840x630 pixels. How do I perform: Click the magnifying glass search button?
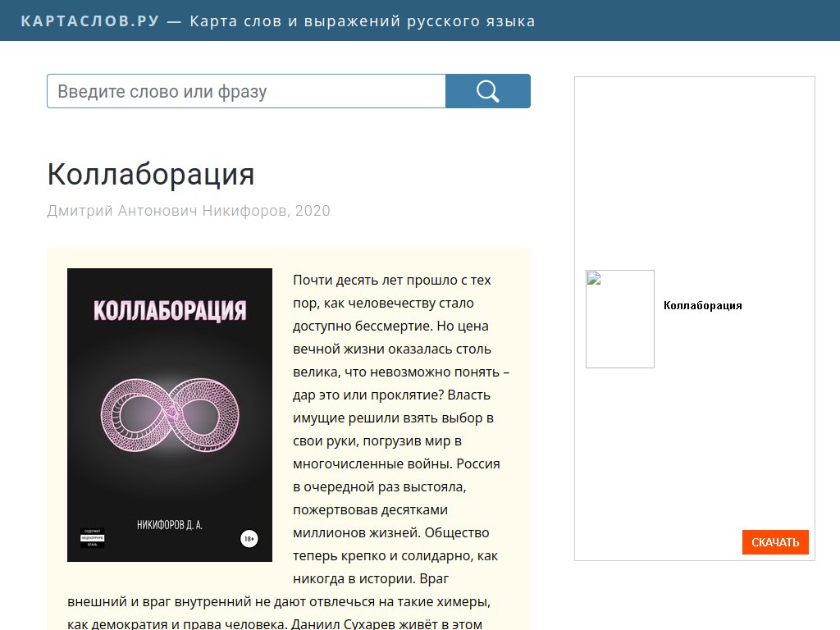pyautogui.click(x=487, y=91)
